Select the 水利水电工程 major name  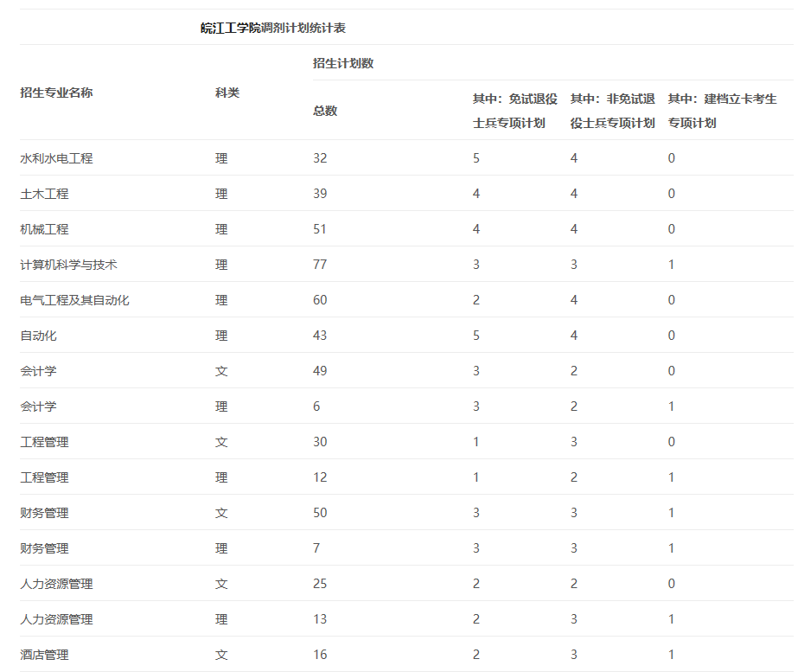click(56, 158)
